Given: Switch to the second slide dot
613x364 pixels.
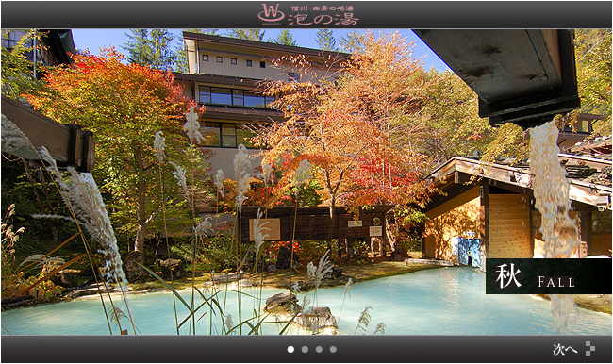Looking at the screenshot, I should pyautogui.click(x=305, y=350).
